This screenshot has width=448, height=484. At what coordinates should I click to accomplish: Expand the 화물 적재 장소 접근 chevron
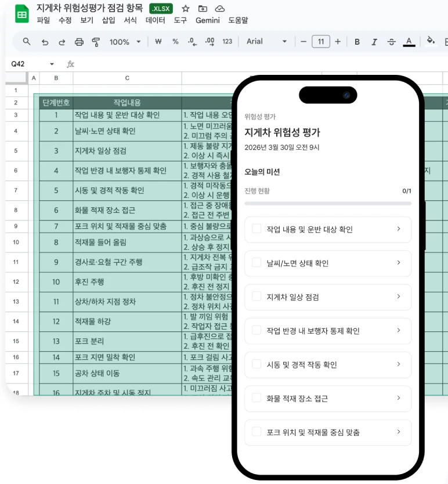coord(399,398)
